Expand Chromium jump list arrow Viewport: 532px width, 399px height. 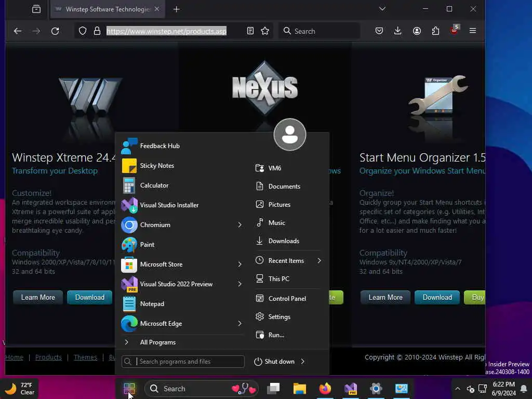240,224
